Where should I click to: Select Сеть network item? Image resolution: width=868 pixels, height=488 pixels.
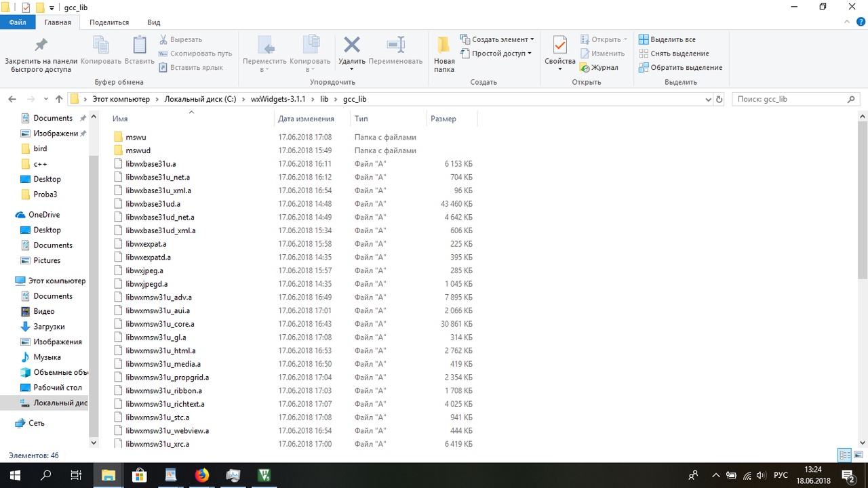37,423
